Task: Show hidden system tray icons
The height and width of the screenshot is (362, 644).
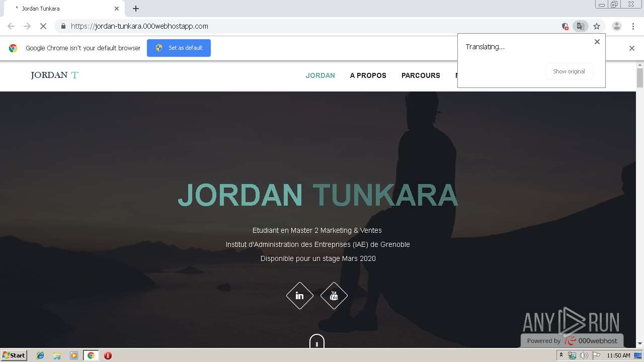Action: click(x=561, y=355)
